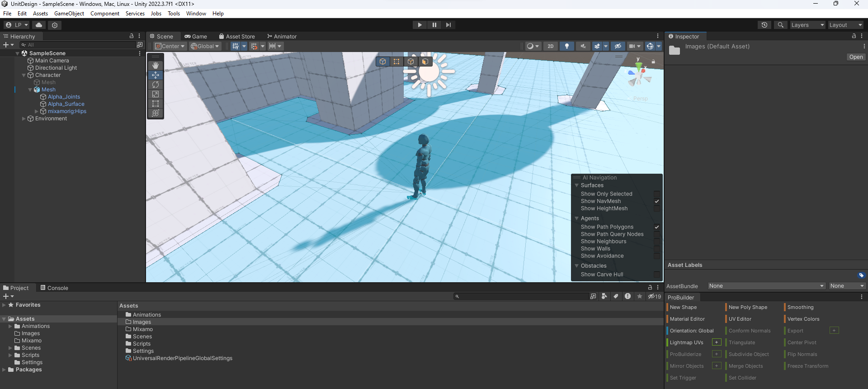Switch to ProBuilder Face selection mode
This screenshot has width=868, height=389.
coord(425,62)
